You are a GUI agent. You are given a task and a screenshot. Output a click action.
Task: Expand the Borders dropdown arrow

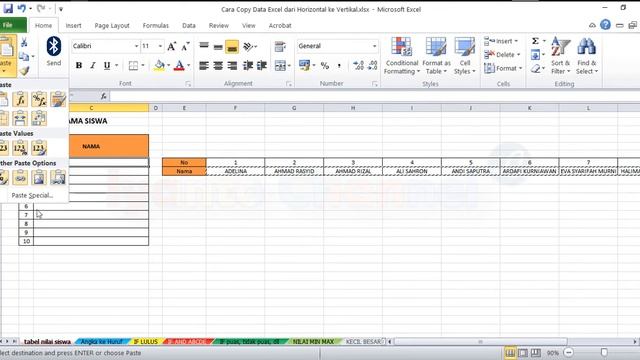pos(143,65)
